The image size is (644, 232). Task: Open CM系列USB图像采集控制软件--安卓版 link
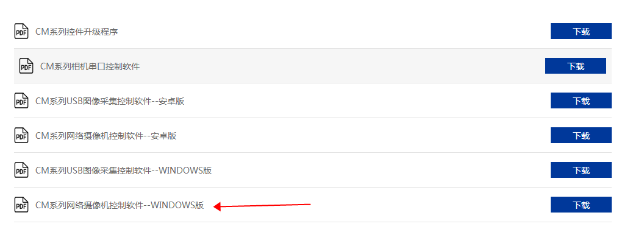click(x=110, y=101)
